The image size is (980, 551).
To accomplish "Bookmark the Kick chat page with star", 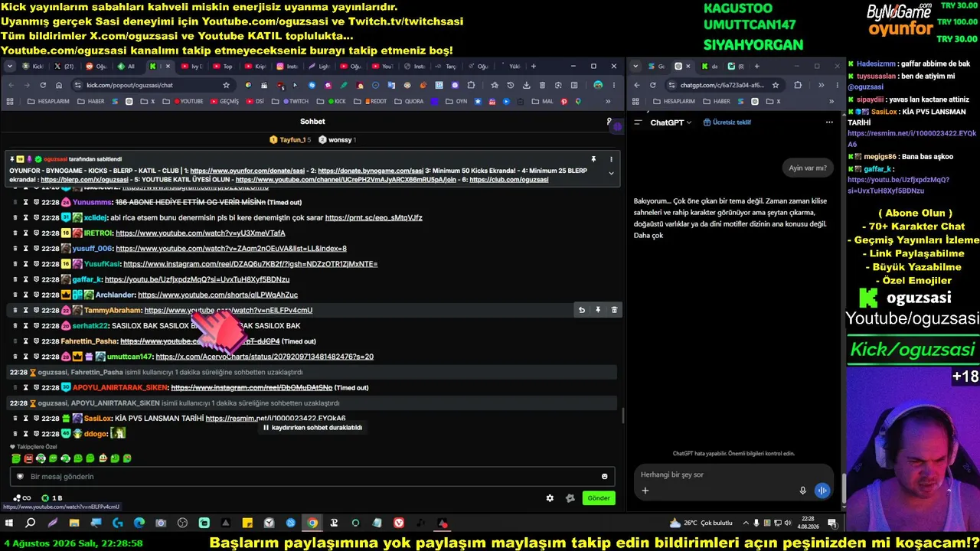I will (226, 85).
